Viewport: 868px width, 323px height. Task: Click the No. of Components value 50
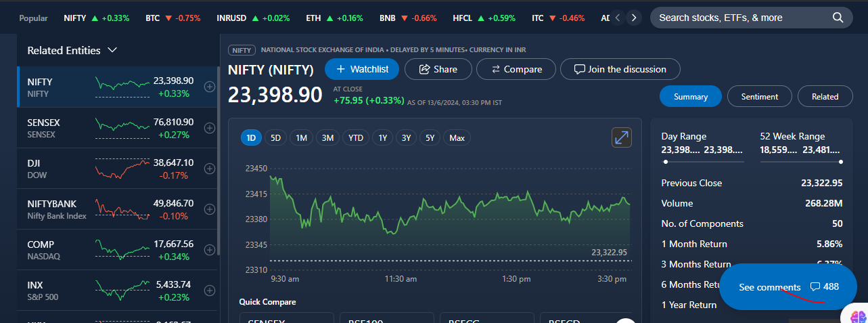[x=838, y=223]
